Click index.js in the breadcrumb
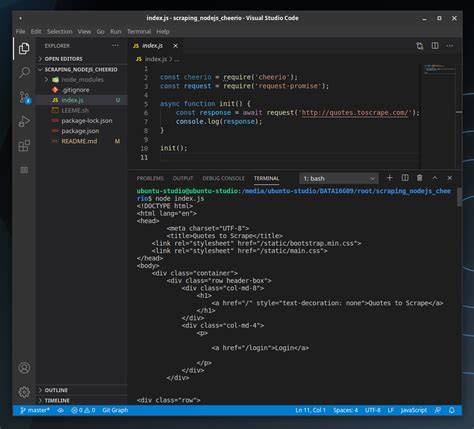Viewport: 474px width, 429px height. coord(156,59)
